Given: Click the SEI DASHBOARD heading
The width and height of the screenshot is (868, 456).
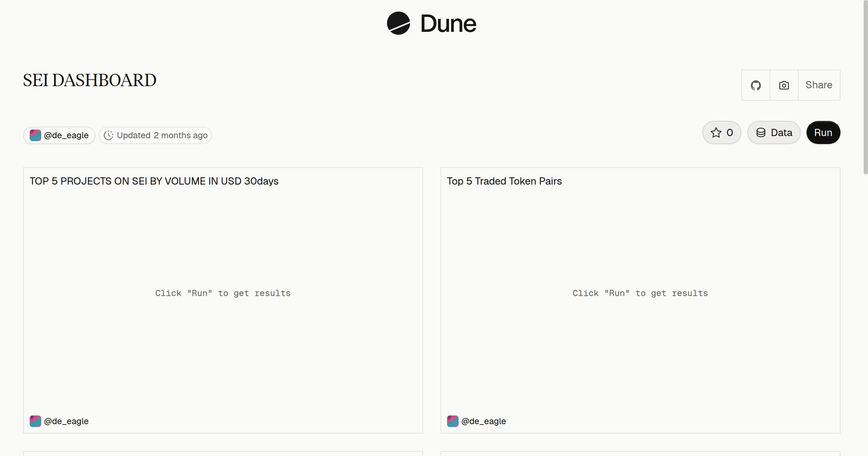Looking at the screenshot, I should [90, 80].
